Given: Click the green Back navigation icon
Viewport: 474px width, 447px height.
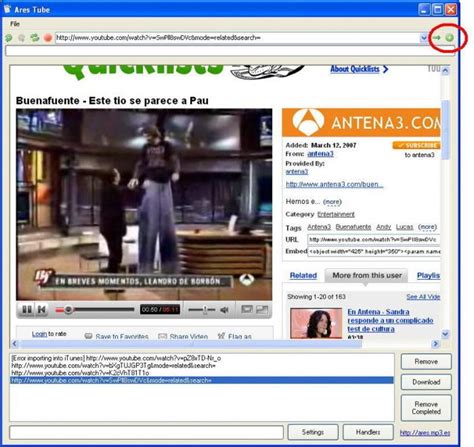Looking at the screenshot, I should click(x=8, y=38).
